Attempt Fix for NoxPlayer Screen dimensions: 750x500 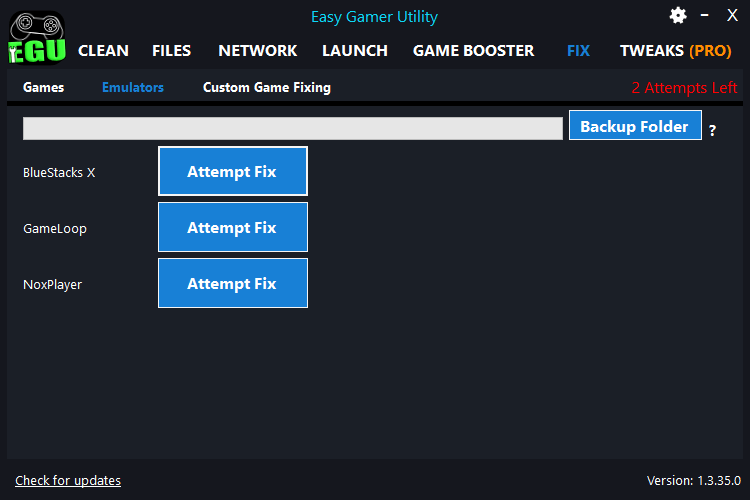(x=232, y=283)
